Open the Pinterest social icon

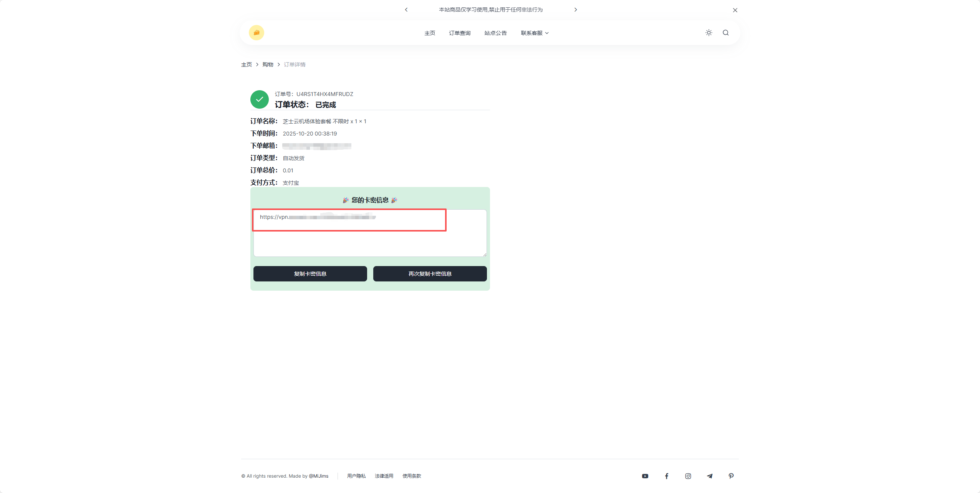[x=731, y=476]
